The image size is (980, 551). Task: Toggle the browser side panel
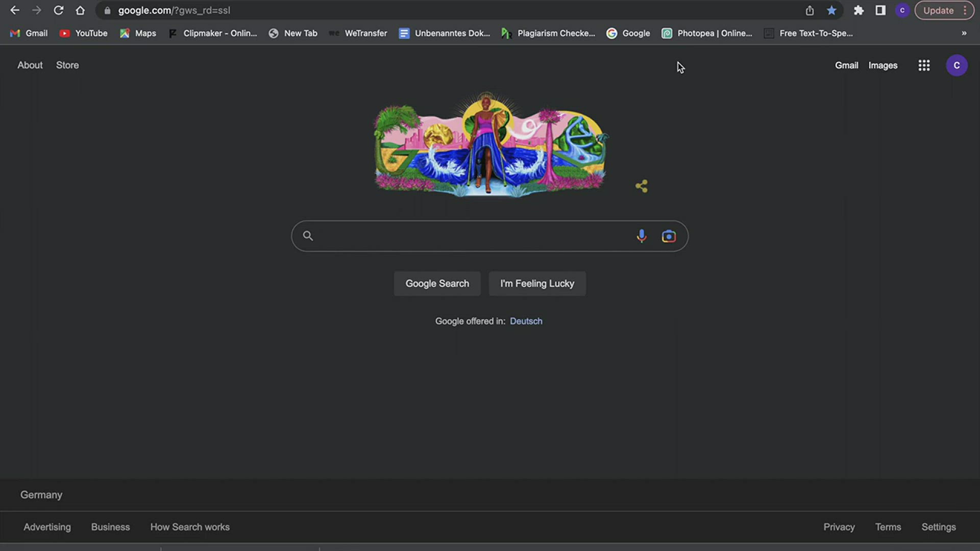point(880,10)
